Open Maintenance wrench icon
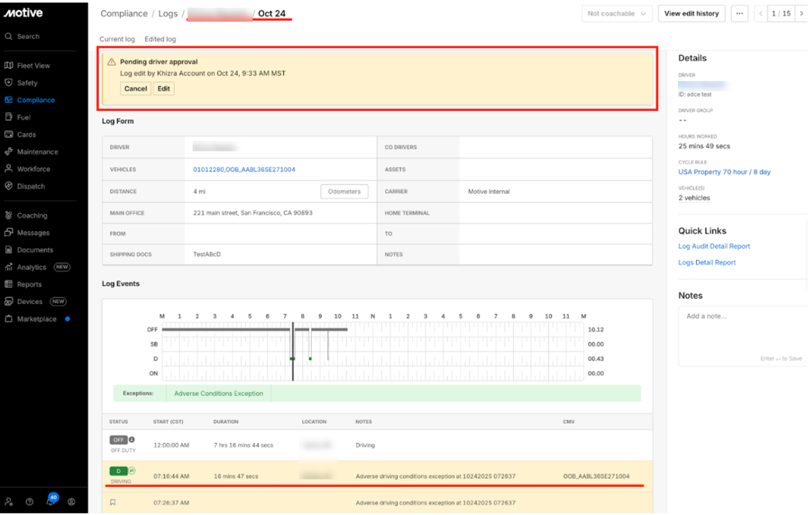Image resolution: width=812 pixels, height=515 pixels. pos(9,152)
